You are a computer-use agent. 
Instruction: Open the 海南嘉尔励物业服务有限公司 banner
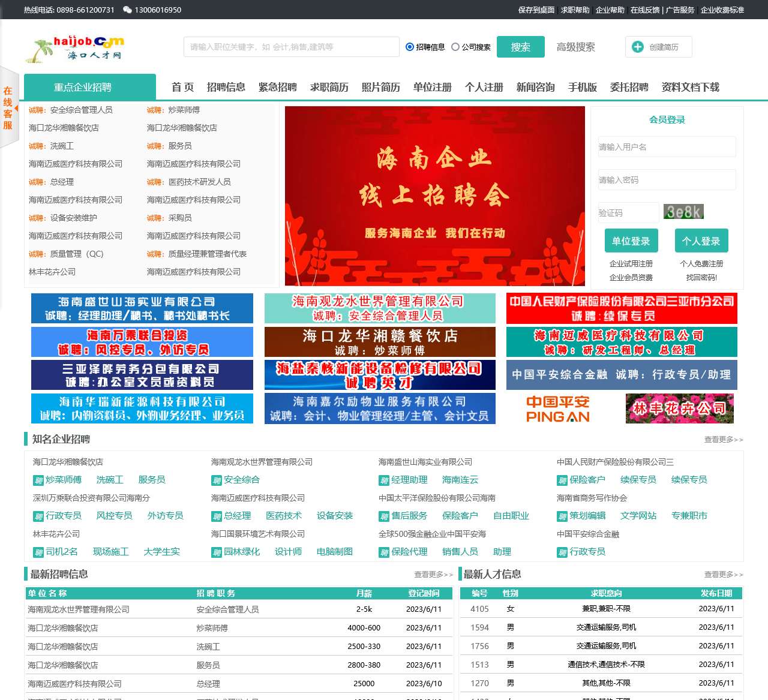pos(380,409)
